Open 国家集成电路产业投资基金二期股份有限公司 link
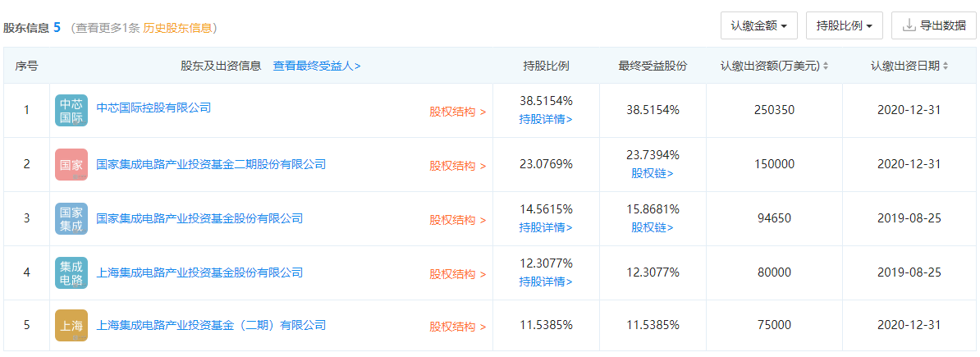Viewport: 980px width, 357px height. [211, 164]
